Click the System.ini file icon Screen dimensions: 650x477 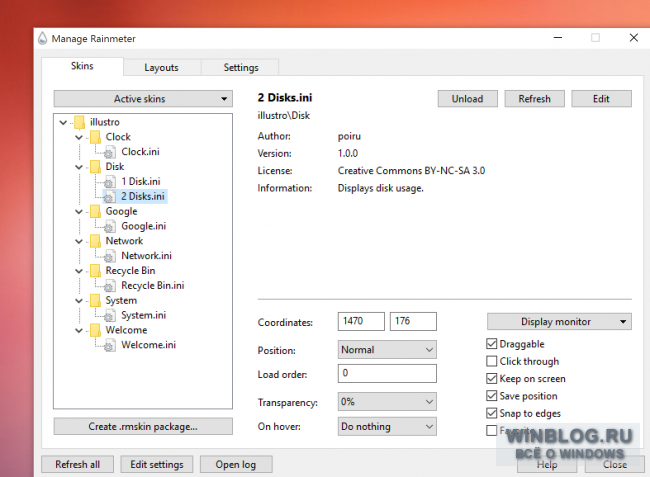coord(109,315)
